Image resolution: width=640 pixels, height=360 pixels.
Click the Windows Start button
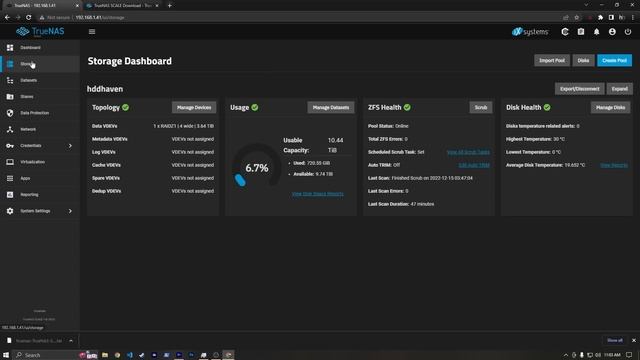point(6,355)
